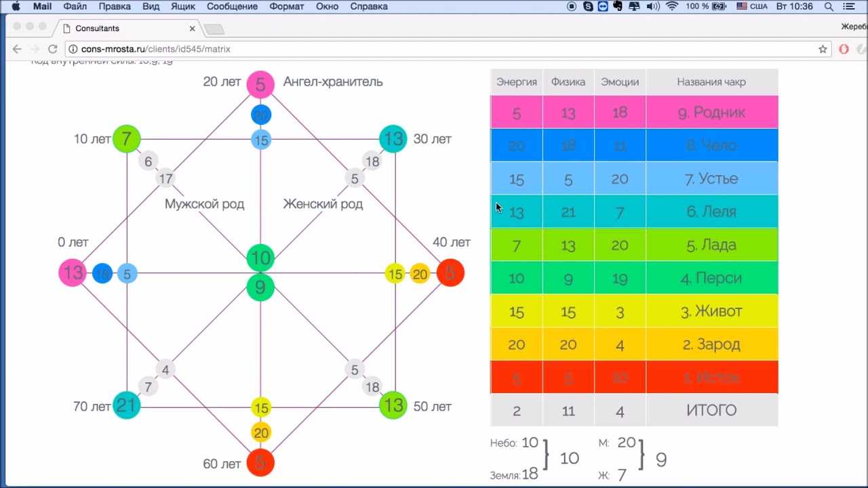
Task: Click the Женский род label
Action: pos(323,204)
